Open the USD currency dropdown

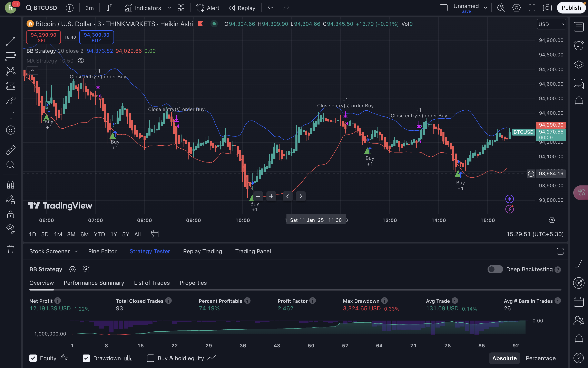coord(551,24)
